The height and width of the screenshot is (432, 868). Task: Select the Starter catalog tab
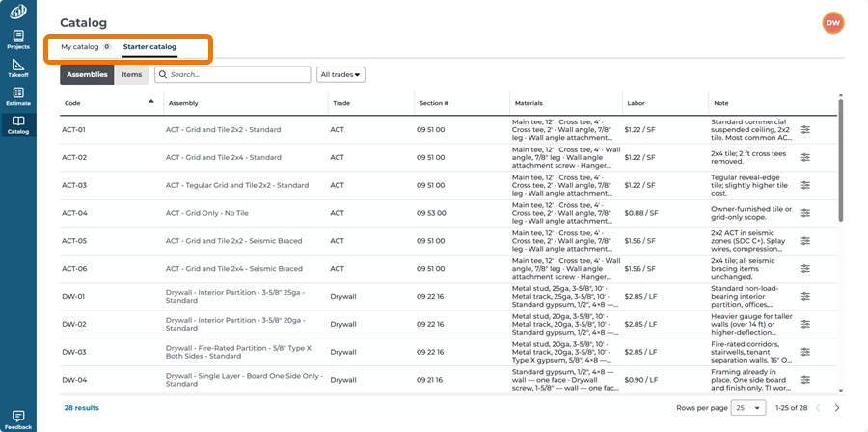(x=150, y=47)
